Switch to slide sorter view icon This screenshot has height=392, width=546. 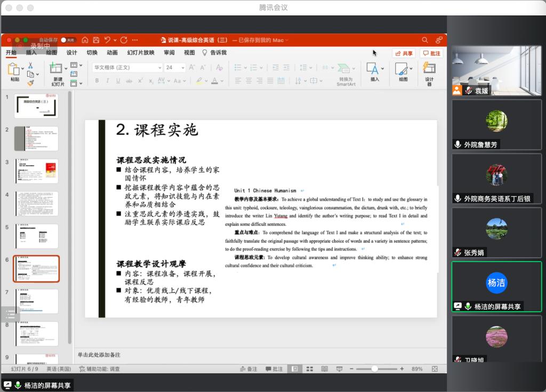(x=309, y=369)
